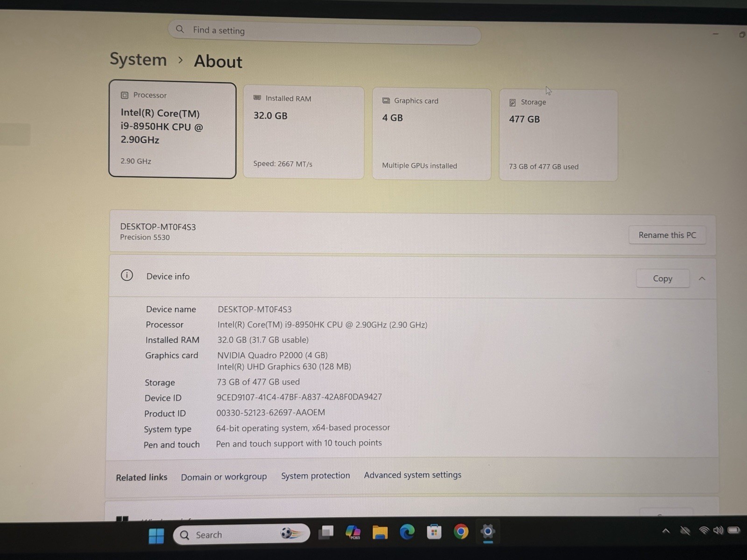Select the Settings gear taskbar icon

coord(487,531)
